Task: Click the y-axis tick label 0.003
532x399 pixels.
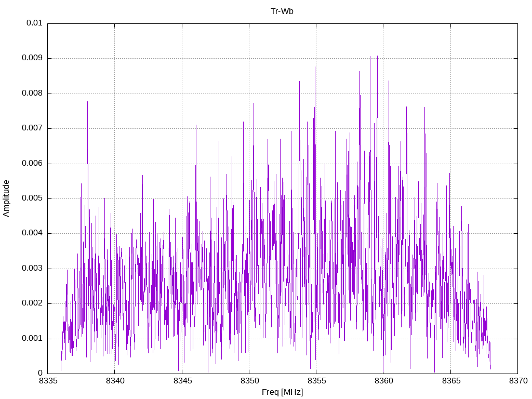Action: 32,269
